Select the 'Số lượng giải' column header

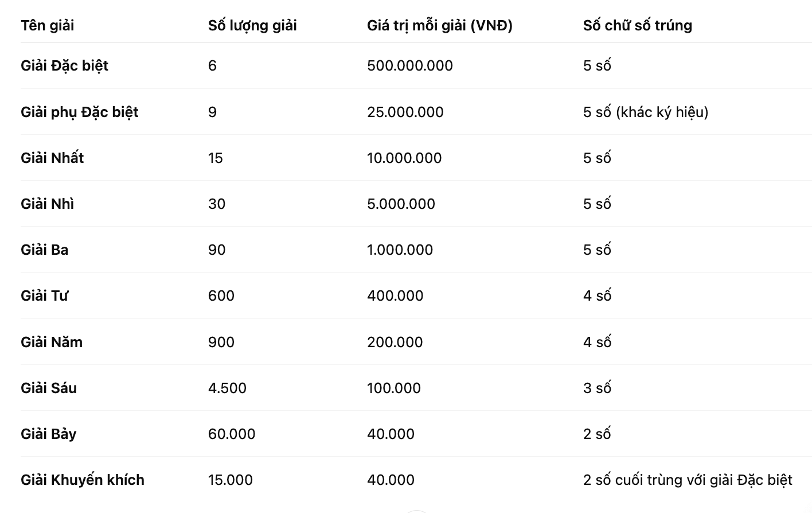(x=252, y=25)
